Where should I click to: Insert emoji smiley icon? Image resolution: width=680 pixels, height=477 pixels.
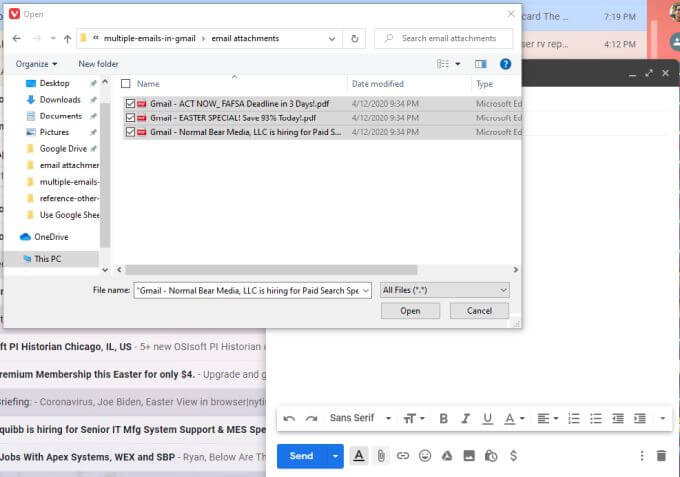[x=425, y=456]
